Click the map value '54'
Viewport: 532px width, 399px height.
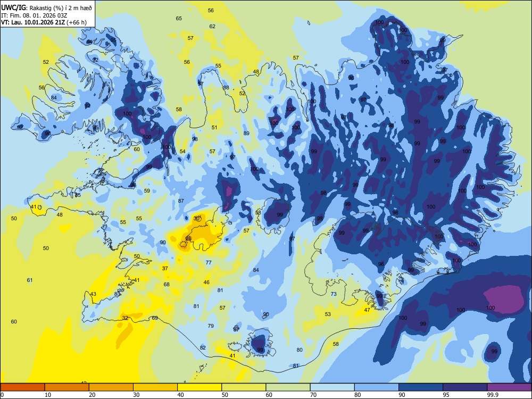tap(182, 151)
